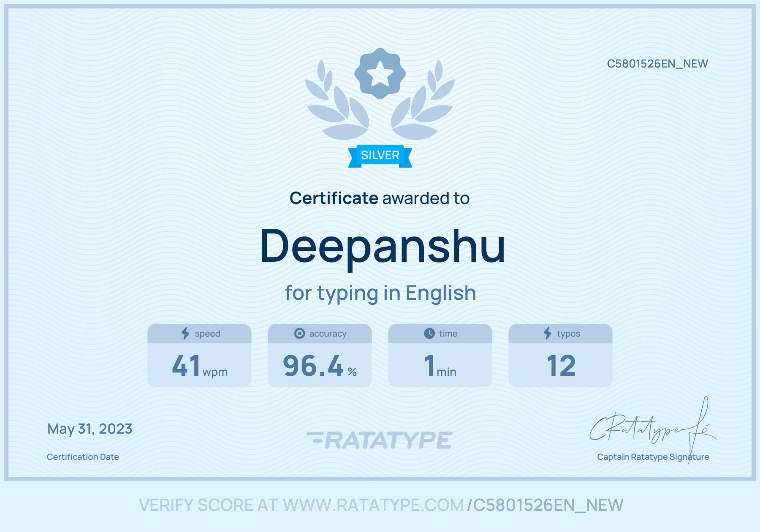Viewport: 760px width, 532px height.
Task: Click the 'time' card label
Action: [448, 334]
